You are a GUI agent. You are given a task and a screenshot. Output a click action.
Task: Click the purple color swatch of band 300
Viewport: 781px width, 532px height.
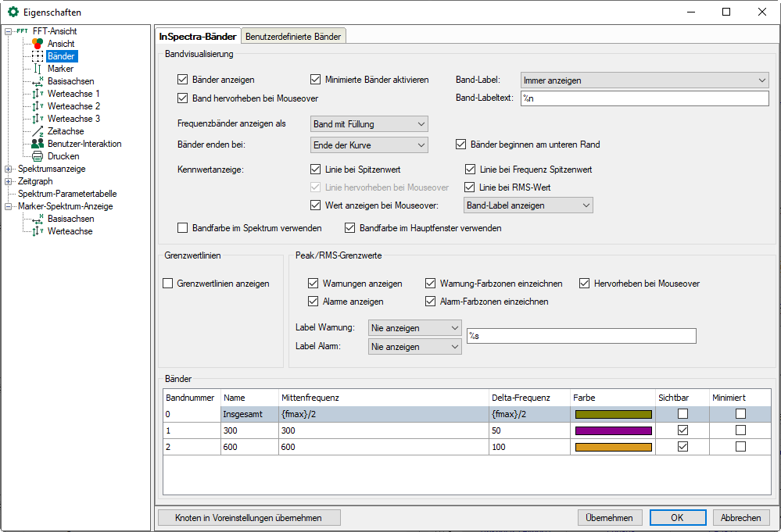pyautogui.click(x=613, y=430)
